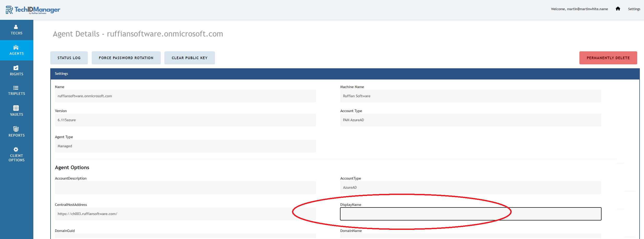Screen dimensions: 644x239
Task: Click the Permanently Delete button
Action: click(608, 58)
